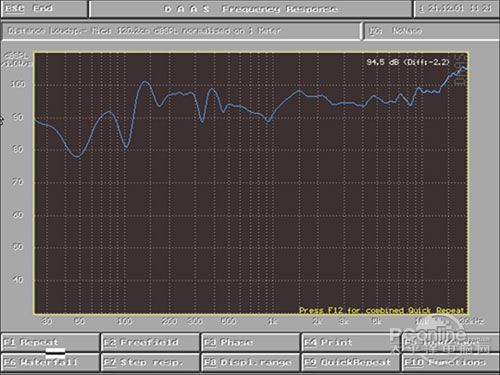Click the 94.5 dB cursor readout
This screenshot has width=500, height=375.
pos(408,62)
